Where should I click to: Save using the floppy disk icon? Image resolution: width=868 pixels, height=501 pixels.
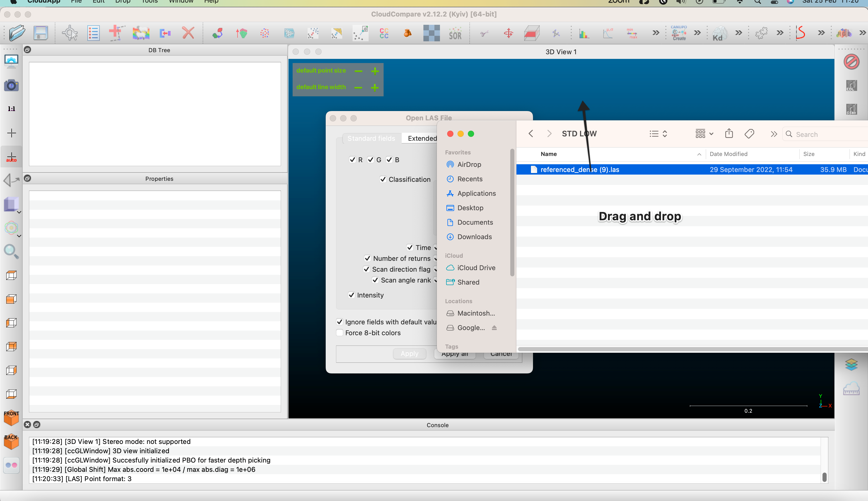pyautogui.click(x=40, y=33)
